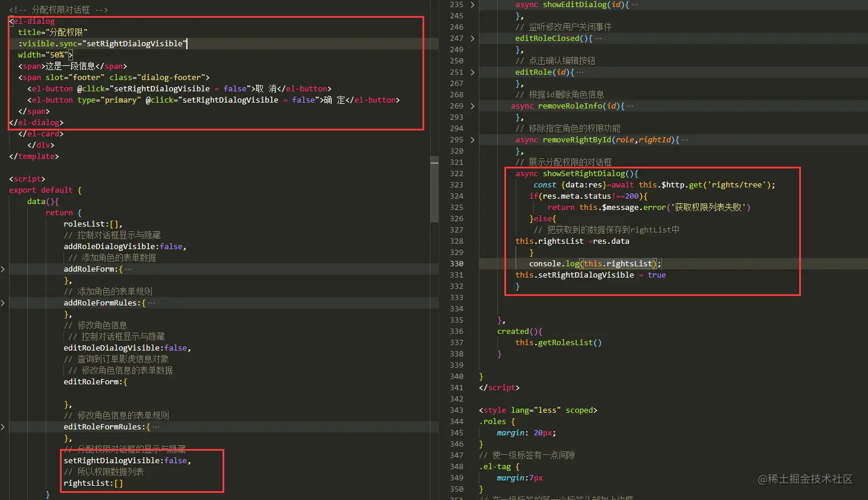This screenshot has width=868, height=500.
Task: Unfold removeRoleInfo using its line 269 arrow
Action: tap(472, 106)
